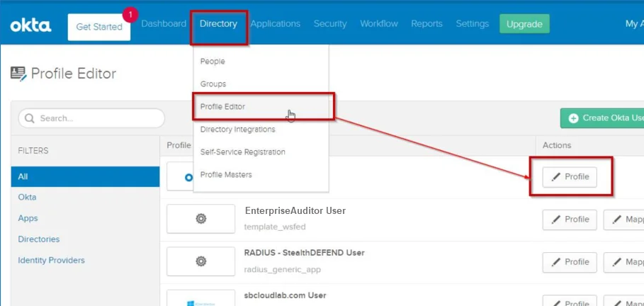Edit Profile for the first Okta row
Image resolution: width=644 pixels, height=306 pixels.
click(570, 177)
